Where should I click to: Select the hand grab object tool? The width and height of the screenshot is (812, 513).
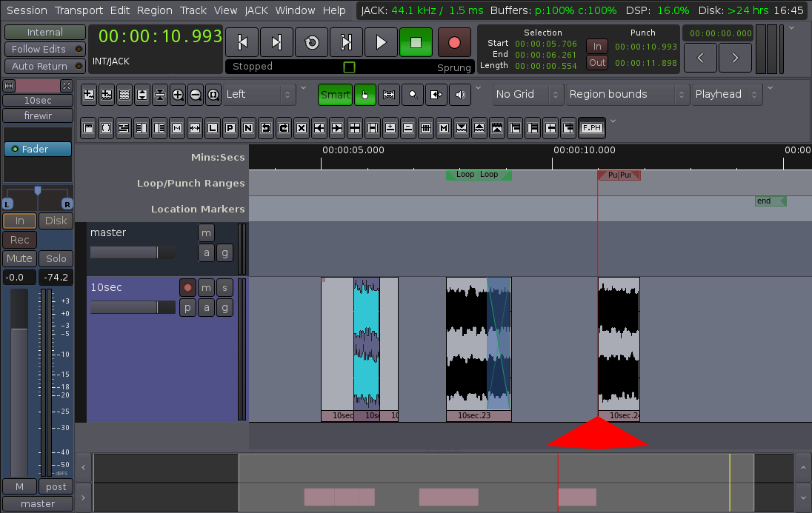pos(365,95)
